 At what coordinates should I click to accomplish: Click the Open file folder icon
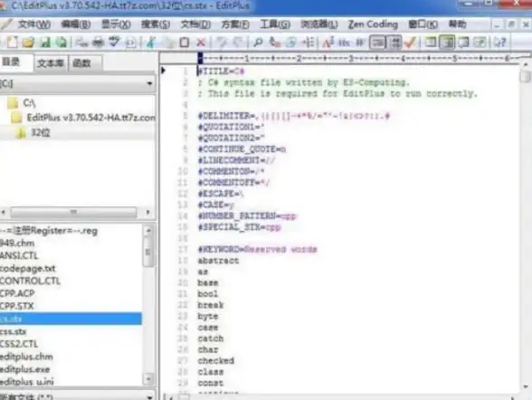click(x=29, y=43)
